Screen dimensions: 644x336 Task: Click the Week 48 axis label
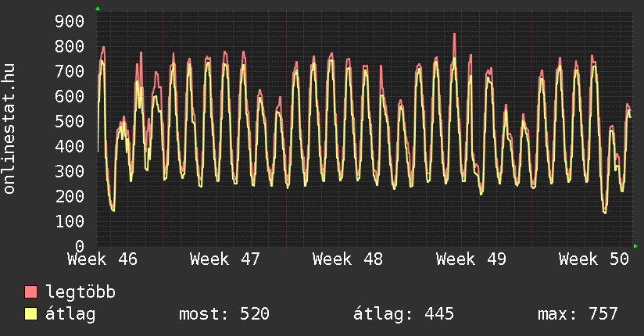[x=348, y=259]
